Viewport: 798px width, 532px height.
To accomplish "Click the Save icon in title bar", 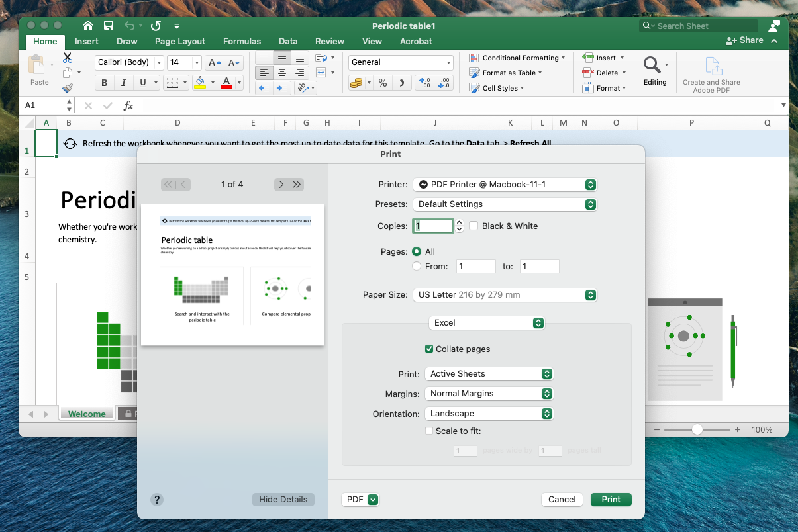I will [x=109, y=26].
